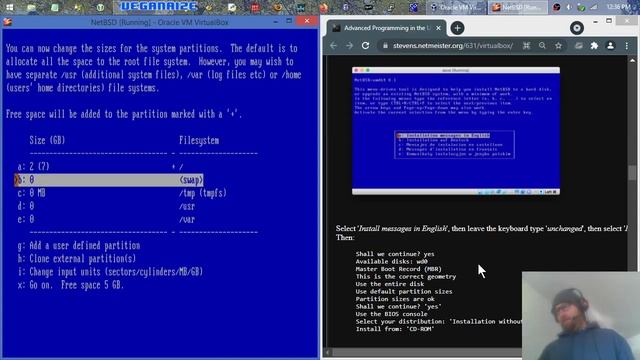Image resolution: width=640 pixels, height=360 pixels.
Task: Open the zoom magnifier icon in address bar
Action: [x=542, y=46]
